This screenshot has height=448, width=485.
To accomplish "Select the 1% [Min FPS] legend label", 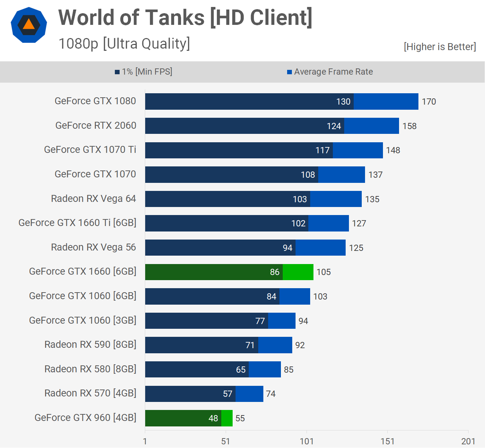I will 147,72.
